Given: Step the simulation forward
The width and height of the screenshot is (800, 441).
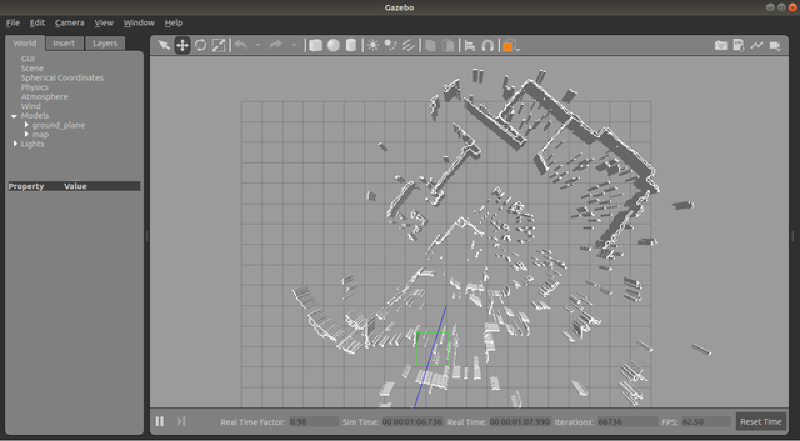Looking at the screenshot, I should 181,421.
